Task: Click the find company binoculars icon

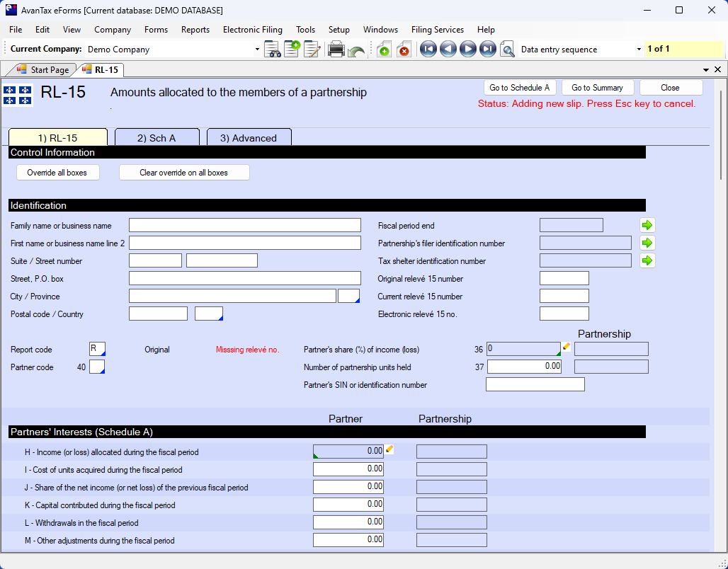Action: [273, 50]
